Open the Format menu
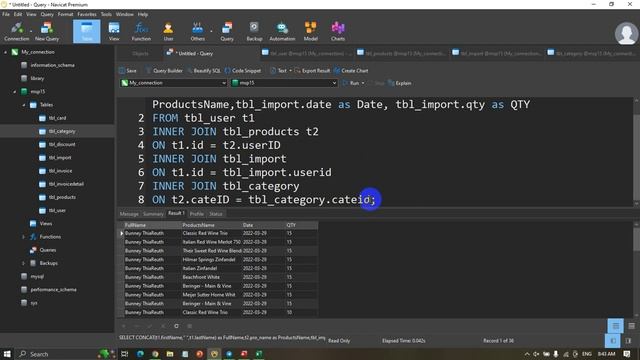 pyautogui.click(x=65, y=14)
